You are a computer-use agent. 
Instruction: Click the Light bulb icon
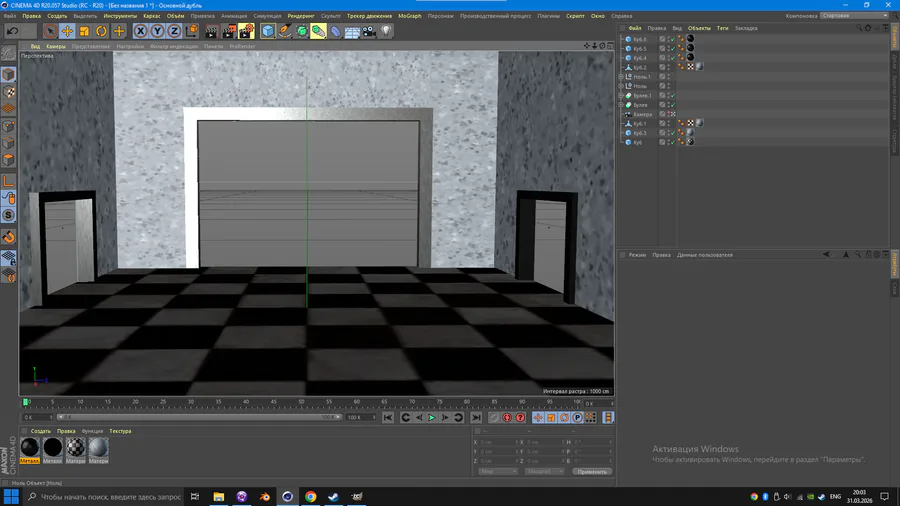[386, 31]
